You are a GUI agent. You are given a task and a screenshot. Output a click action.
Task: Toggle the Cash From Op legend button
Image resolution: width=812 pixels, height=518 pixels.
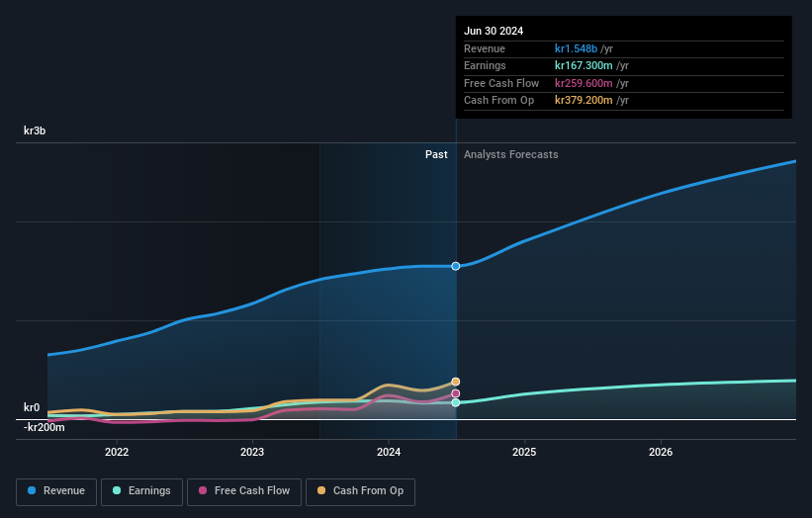click(x=360, y=491)
